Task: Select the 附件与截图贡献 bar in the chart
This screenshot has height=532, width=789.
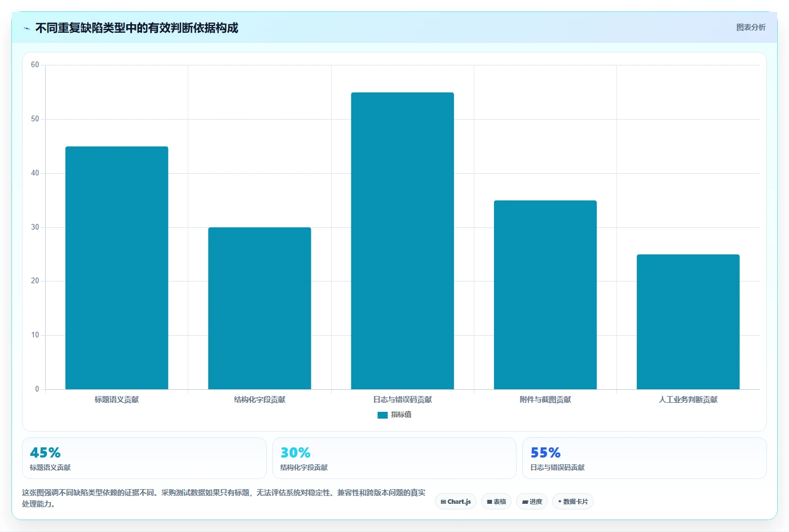Action: [545, 294]
